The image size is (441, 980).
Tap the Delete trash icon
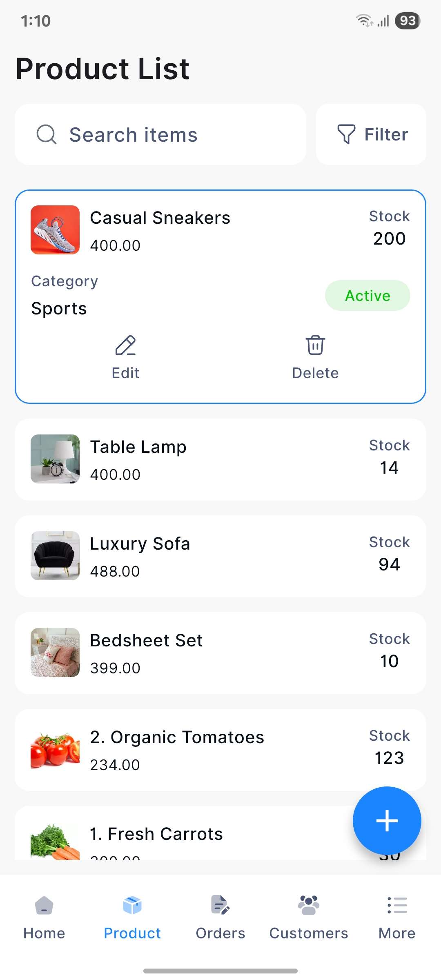point(315,346)
